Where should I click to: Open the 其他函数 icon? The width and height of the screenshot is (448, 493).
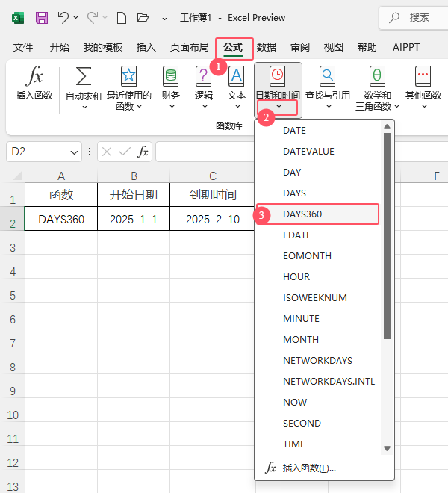[423, 76]
